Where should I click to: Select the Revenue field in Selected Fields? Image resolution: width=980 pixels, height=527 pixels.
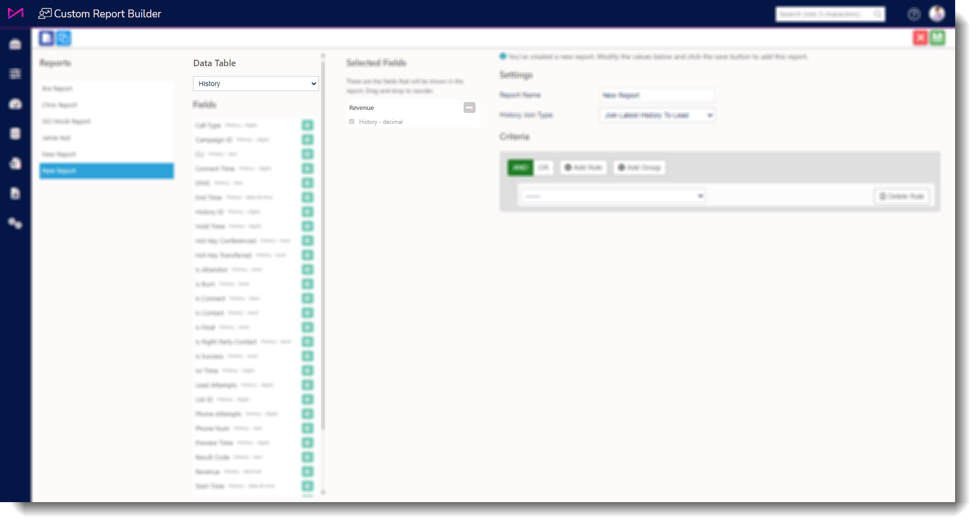[413, 114]
